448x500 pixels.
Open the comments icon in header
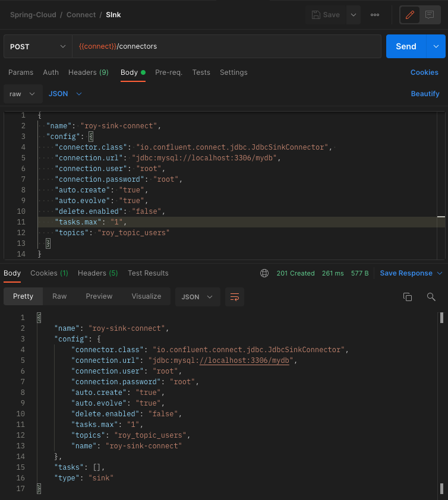click(x=429, y=15)
